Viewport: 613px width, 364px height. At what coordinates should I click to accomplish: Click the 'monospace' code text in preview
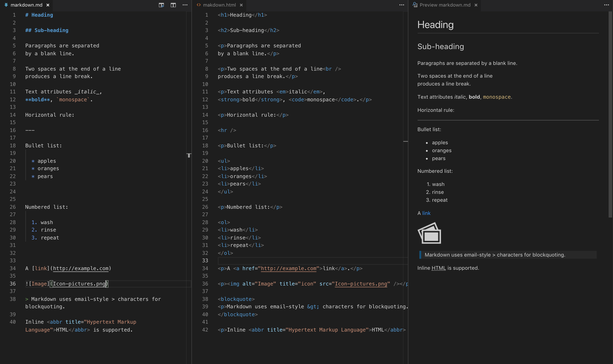497,97
